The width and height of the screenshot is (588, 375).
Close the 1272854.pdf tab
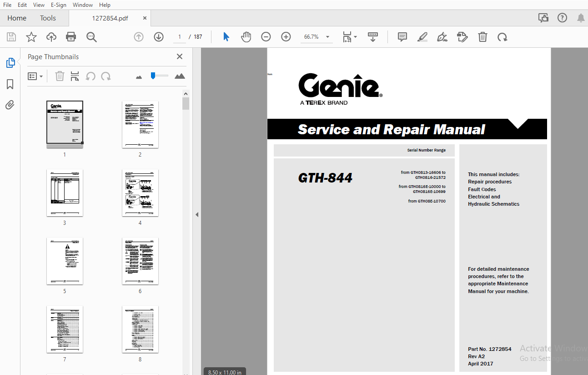point(145,18)
